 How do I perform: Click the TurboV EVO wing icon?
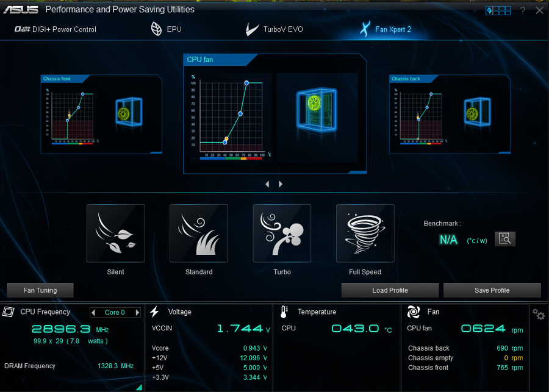[252, 29]
